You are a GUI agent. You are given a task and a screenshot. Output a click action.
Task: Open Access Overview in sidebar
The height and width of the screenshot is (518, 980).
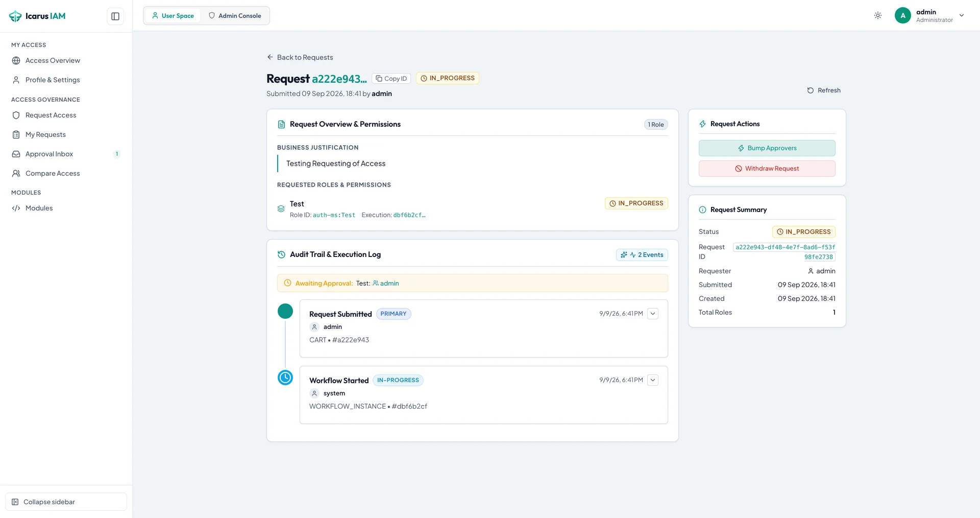(66, 60)
